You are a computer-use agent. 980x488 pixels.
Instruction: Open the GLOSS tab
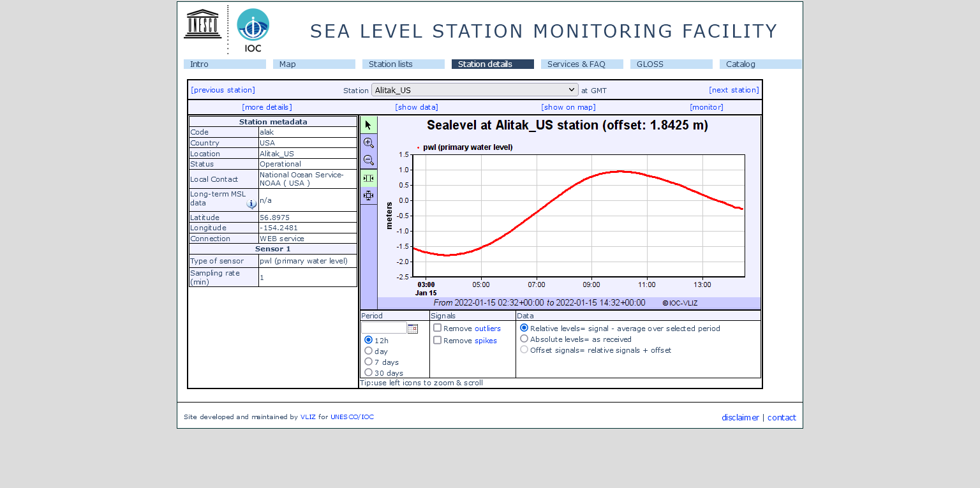(x=671, y=64)
